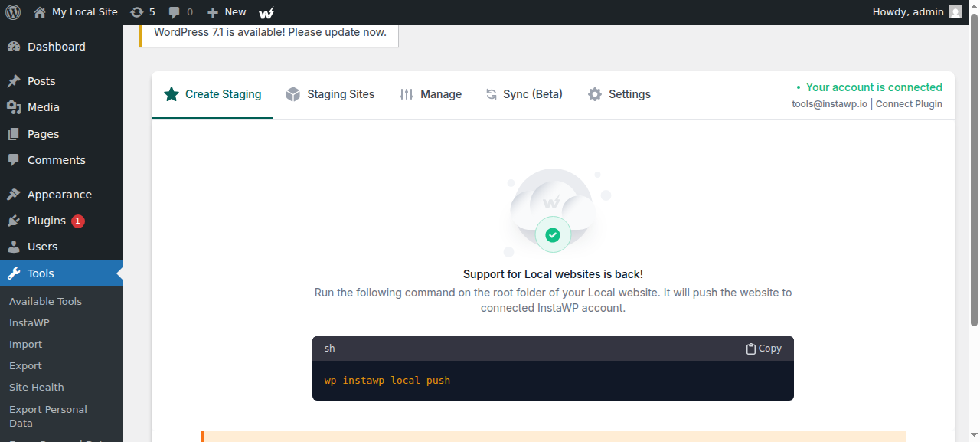Click the Plugins plug icon

point(14,221)
